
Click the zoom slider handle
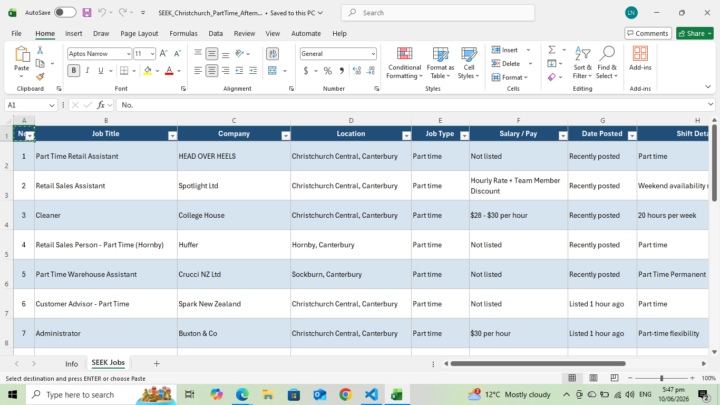point(662,378)
